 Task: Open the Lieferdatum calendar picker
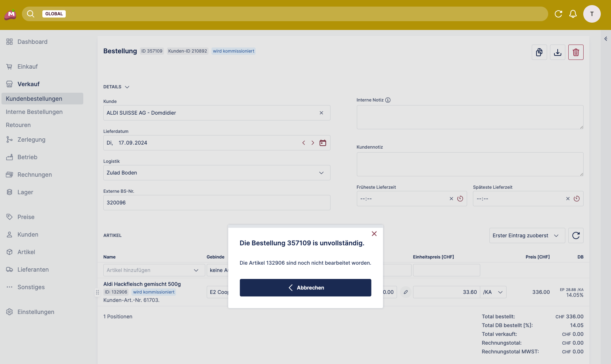tap(323, 143)
